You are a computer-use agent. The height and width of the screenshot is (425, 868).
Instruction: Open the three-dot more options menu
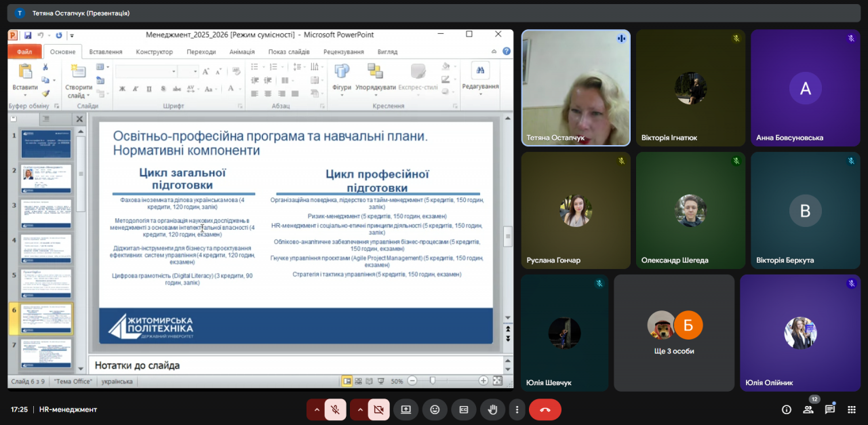pos(517,409)
